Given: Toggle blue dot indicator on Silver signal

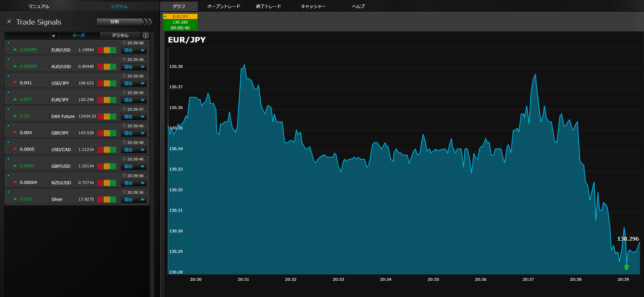Looking at the screenshot, I should click(x=8, y=192).
